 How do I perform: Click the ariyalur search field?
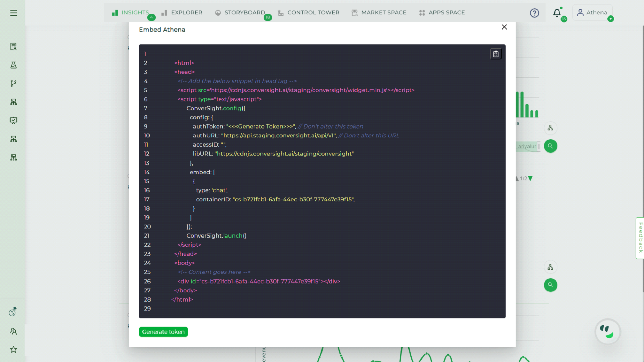[x=528, y=146]
